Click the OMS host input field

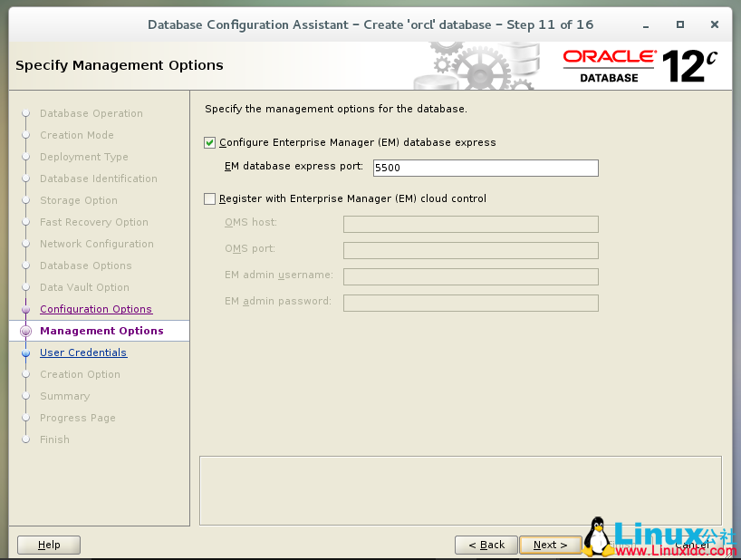(x=470, y=224)
